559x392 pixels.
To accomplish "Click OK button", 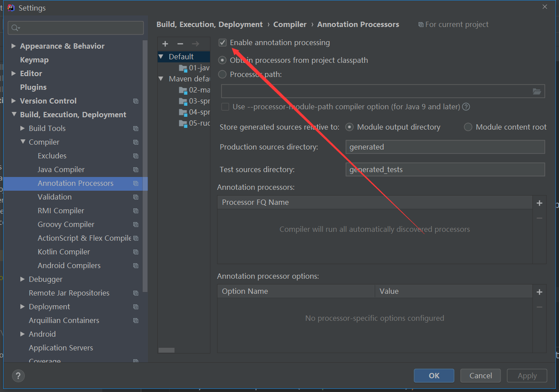I will click(434, 376).
